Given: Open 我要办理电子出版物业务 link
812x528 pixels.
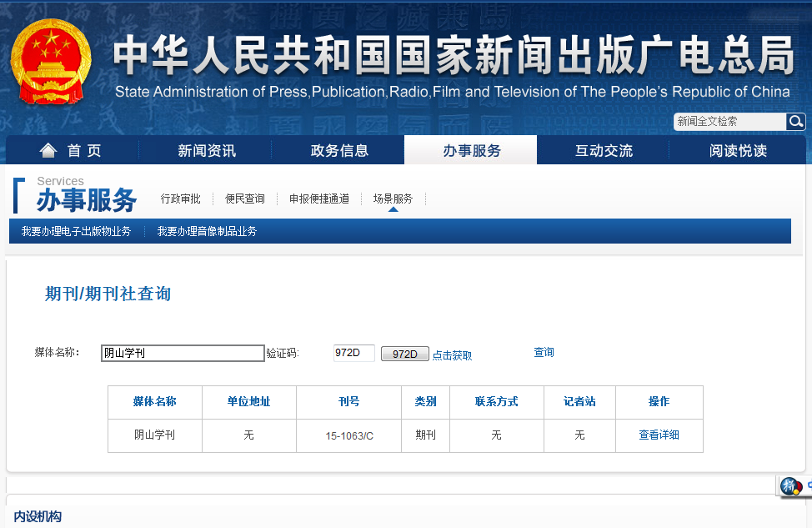Looking at the screenshot, I should click(x=76, y=231).
